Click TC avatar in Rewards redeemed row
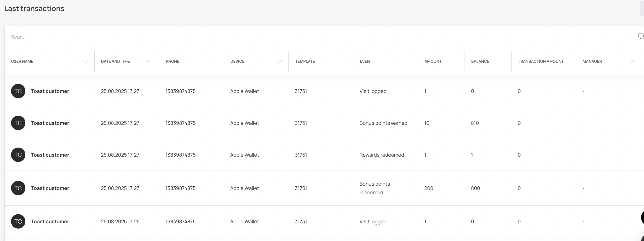The height and width of the screenshot is (241, 644). pyautogui.click(x=18, y=155)
